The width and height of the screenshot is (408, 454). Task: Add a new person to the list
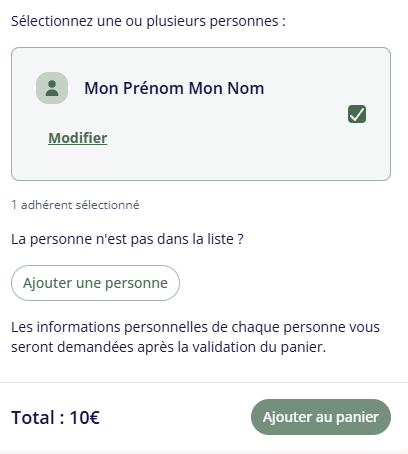point(95,283)
